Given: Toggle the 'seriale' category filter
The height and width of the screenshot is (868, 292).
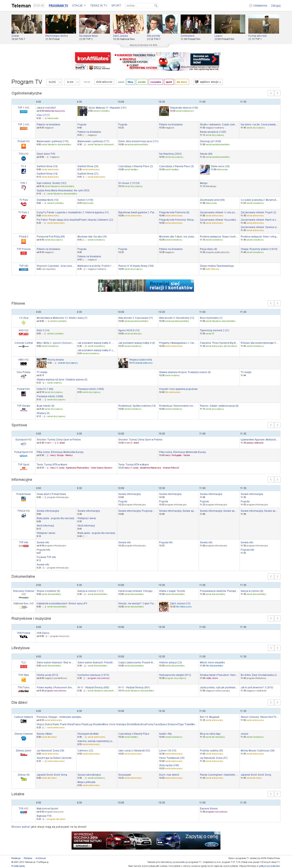Looking at the screenshot, I should click(x=142, y=82).
